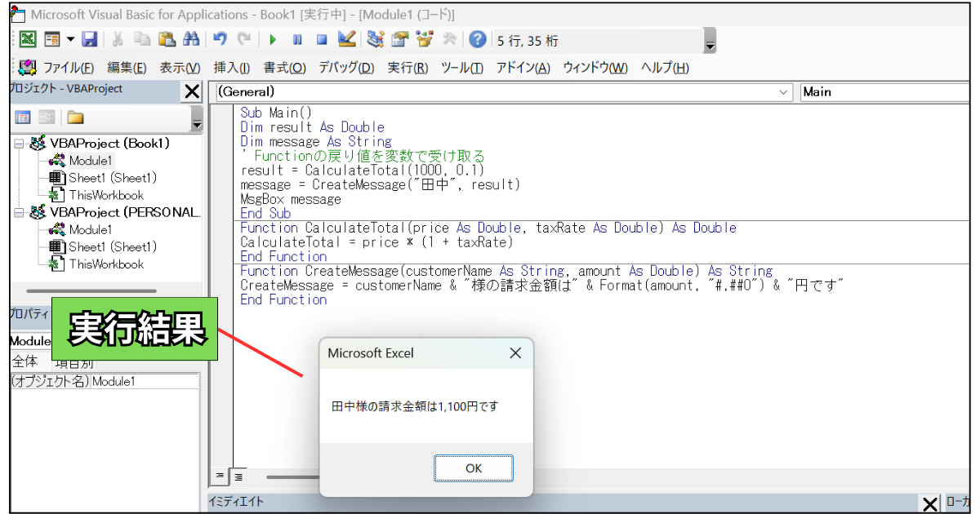Viewport: 980px width, 514px height.
Task: Click the (オブジェクト名) Module1 value field
Action: 145,381
